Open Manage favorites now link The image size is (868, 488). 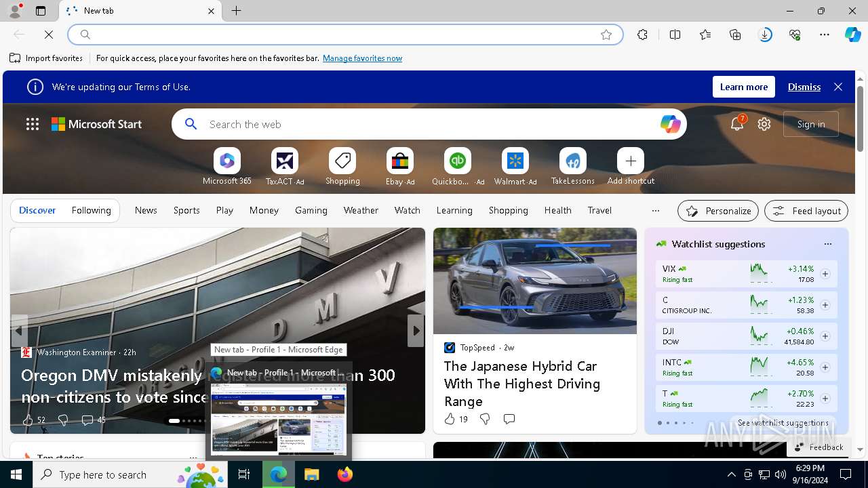pyautogui.click(x=362, y=58)
